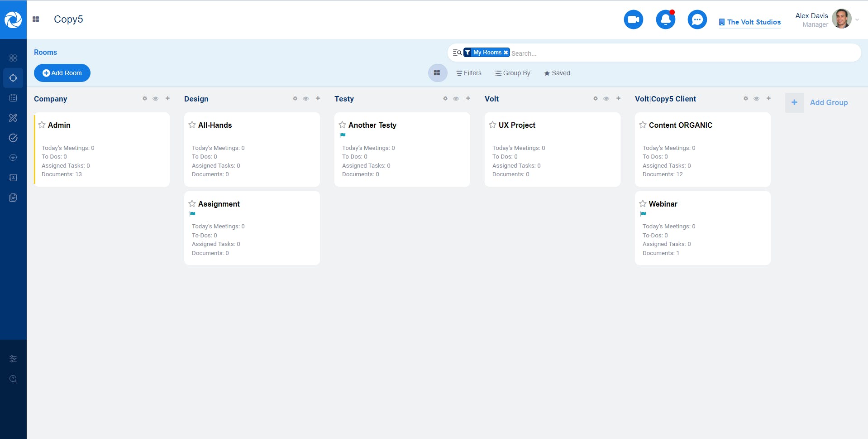Add a room to Volt|Copy5 Client group
This screenshot has width=868, height=439.
point(768,98)
